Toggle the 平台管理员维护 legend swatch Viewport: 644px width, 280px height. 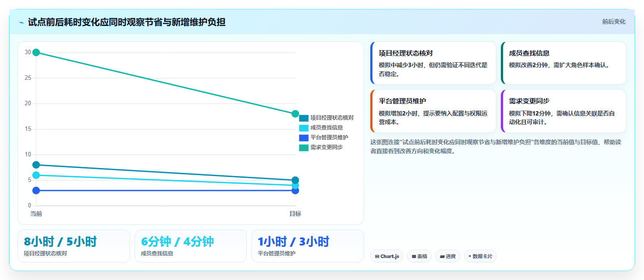point(304,138)
